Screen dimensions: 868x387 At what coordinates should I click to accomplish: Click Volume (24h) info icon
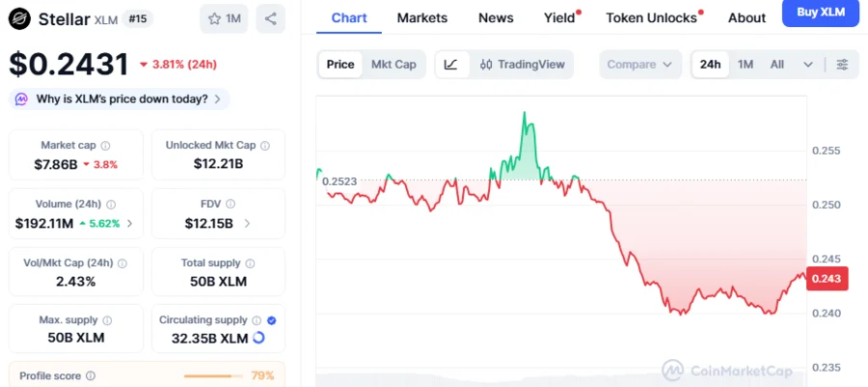point(111,204)
